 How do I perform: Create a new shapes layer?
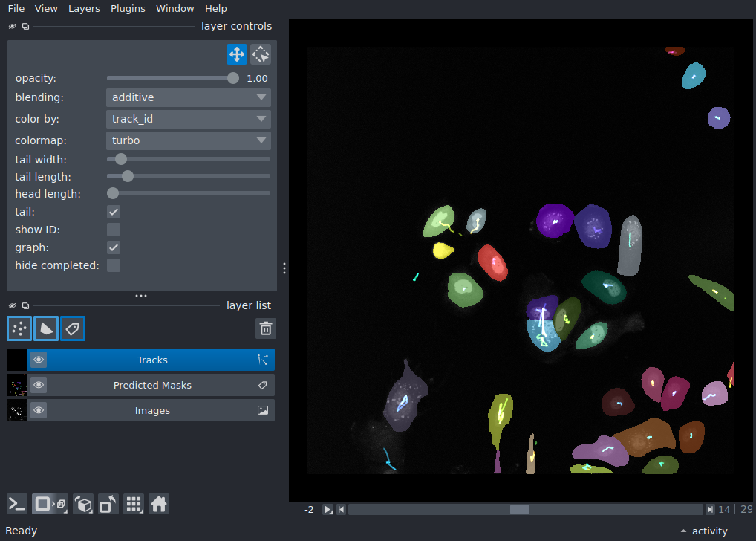(x=46, y=328)
